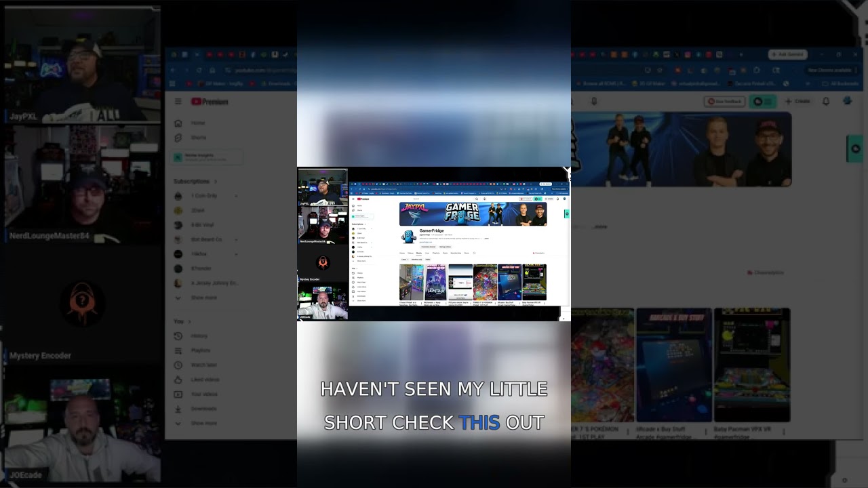
Task: Expand Show more under the Subscriptions list
Action: click(203, 298)
